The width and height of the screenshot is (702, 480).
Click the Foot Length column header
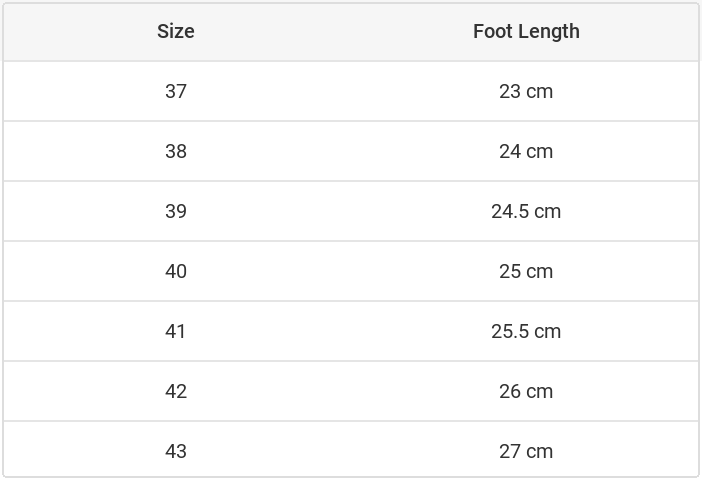click(526, 31)
